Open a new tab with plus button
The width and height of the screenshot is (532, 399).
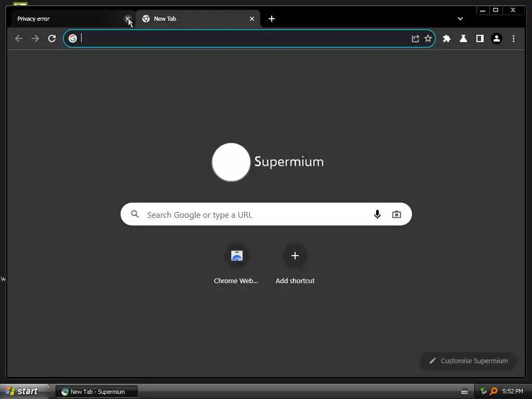(x=271, y=19)
